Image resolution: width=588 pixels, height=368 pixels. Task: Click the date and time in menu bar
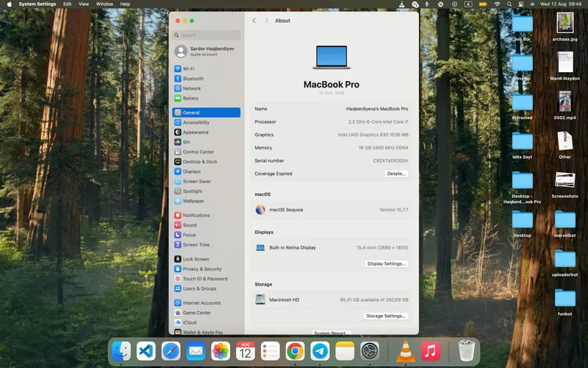coord(561,4)
